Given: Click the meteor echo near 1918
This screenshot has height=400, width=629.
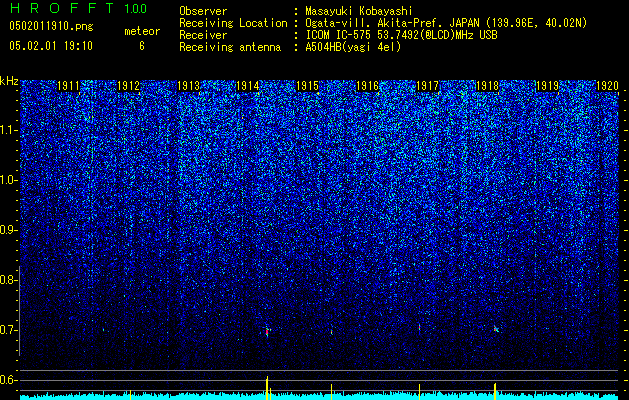Looking at the screenshot, I should [x=496, y=329].
